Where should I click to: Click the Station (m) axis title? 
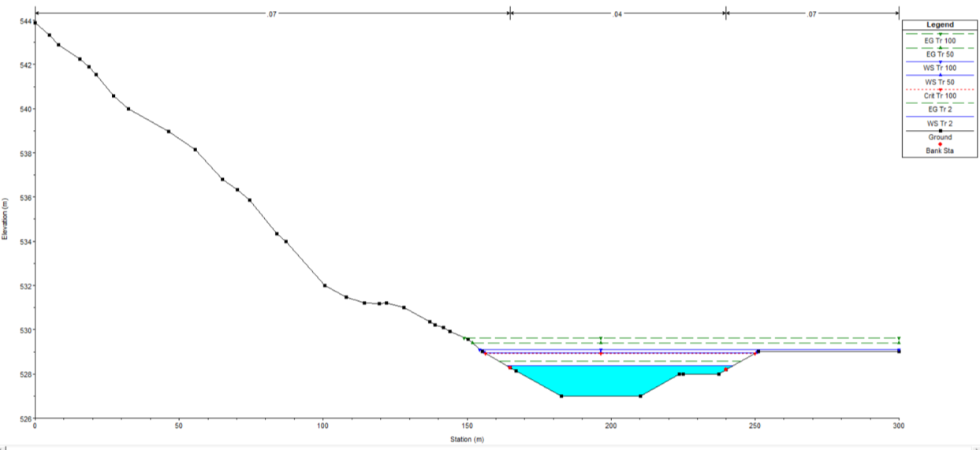[x=467, y=439]
